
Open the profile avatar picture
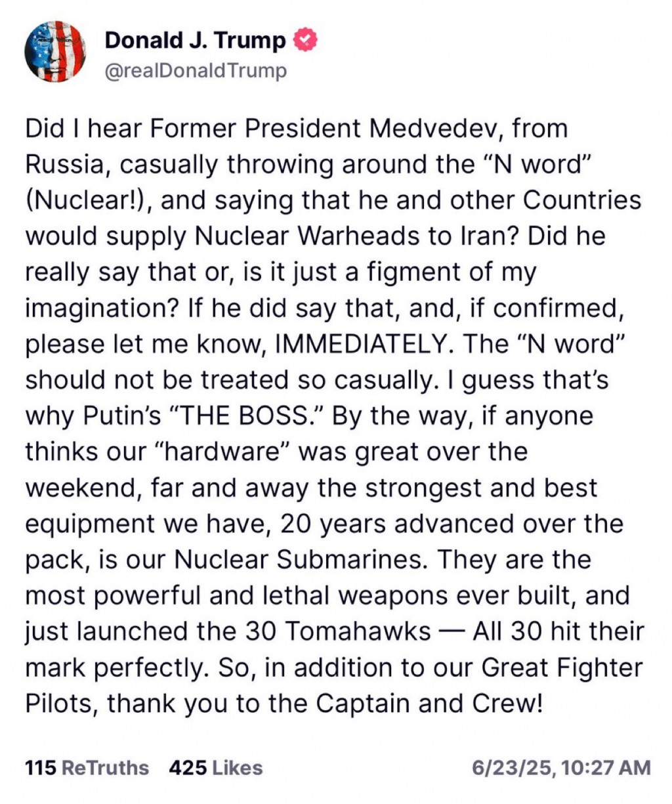click(55, 53)
